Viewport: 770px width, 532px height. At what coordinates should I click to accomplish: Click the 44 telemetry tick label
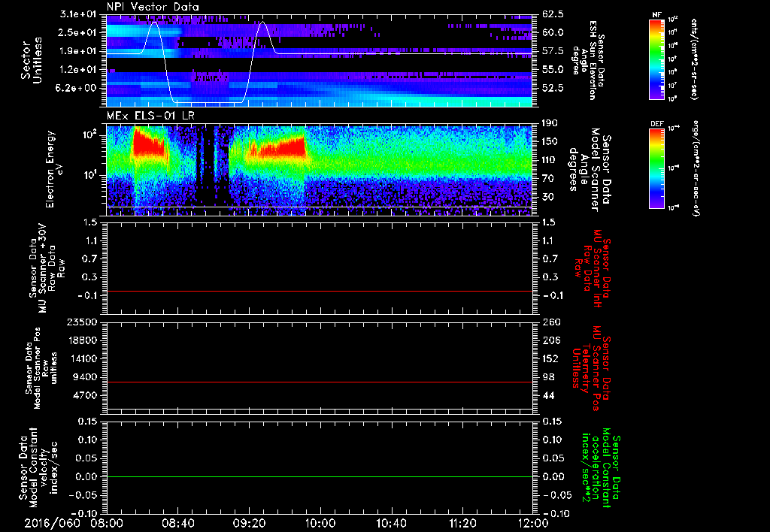point(548,395)
